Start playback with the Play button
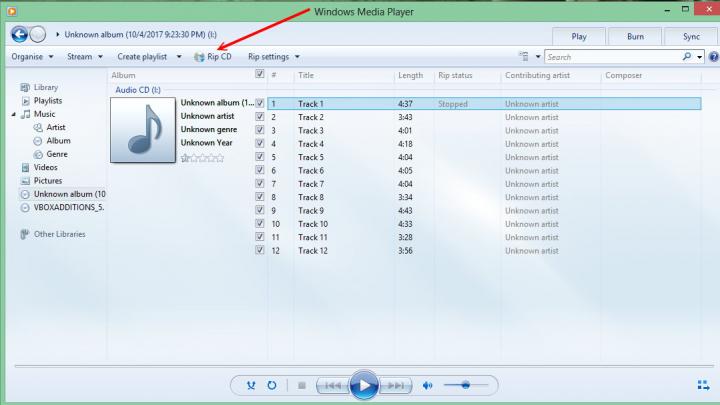The width and height of the screenshot is (720, 405). click(364, 385)
